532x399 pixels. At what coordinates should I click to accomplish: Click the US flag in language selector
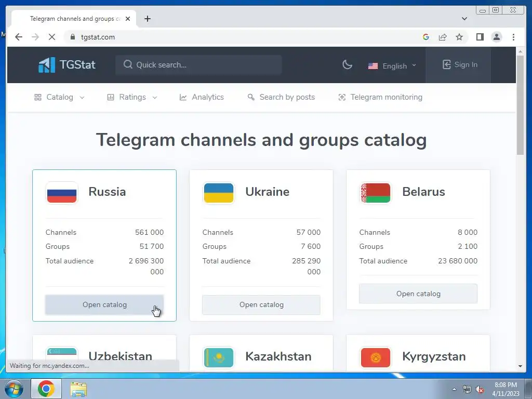pyautogui.click(x=373, y=66)
